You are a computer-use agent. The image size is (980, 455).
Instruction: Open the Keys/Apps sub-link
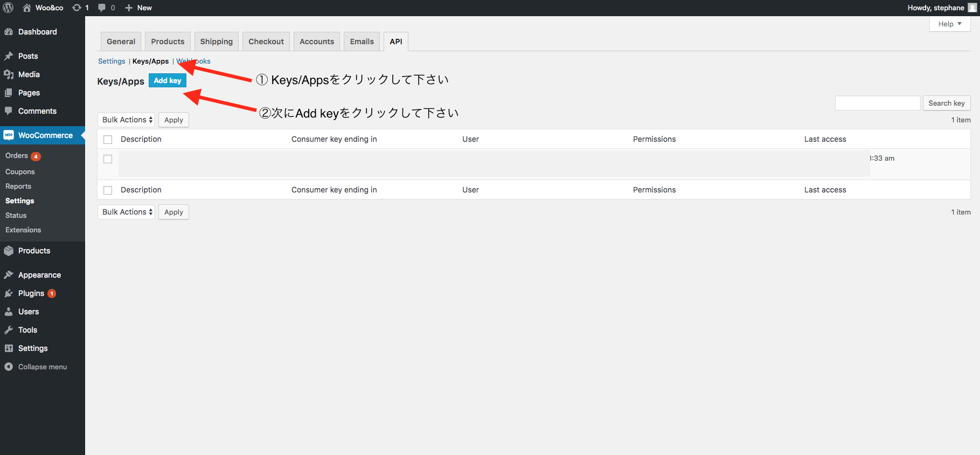(x=150, y=61)
